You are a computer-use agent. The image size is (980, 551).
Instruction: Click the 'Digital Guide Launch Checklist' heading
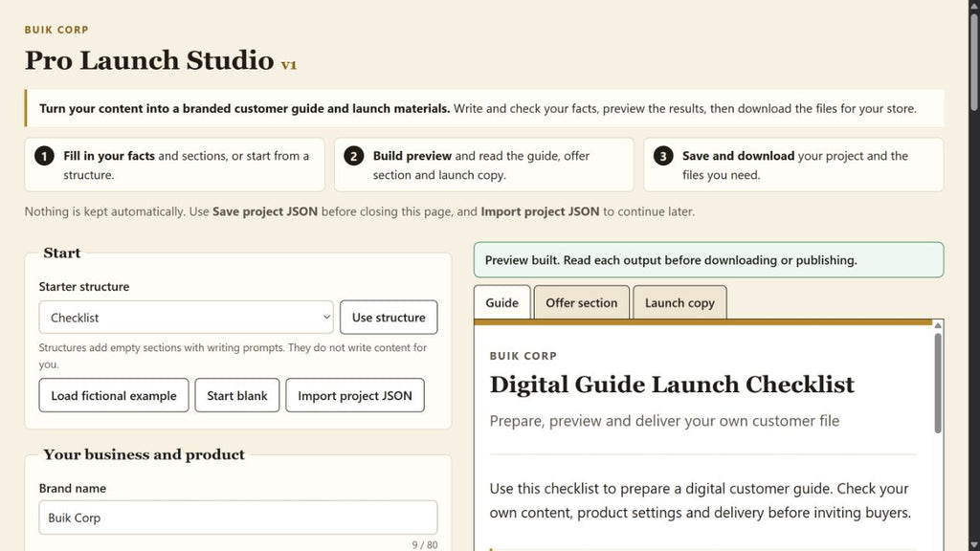(x=672, y=385)
